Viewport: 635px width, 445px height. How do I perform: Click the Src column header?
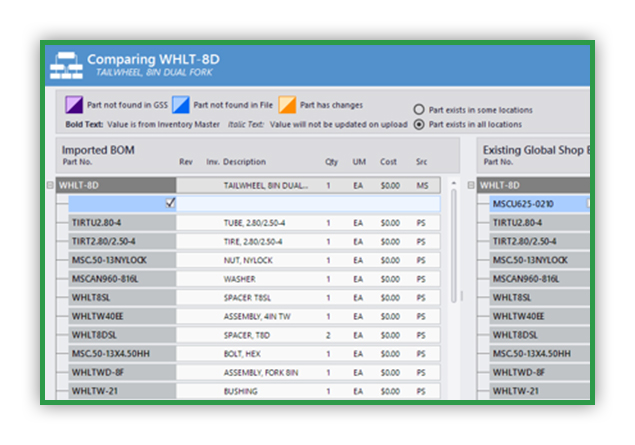click(x=422, y=162)
